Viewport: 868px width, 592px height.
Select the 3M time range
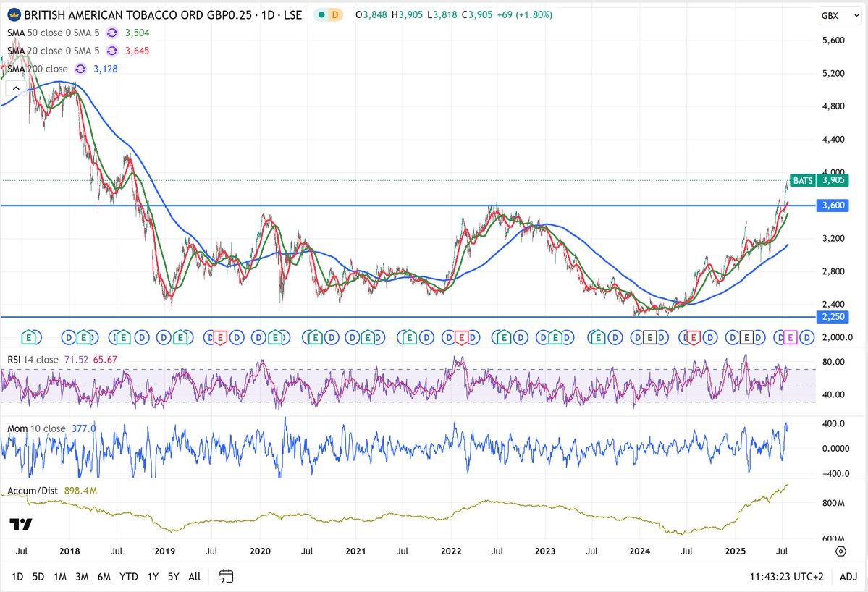point(82,577)
